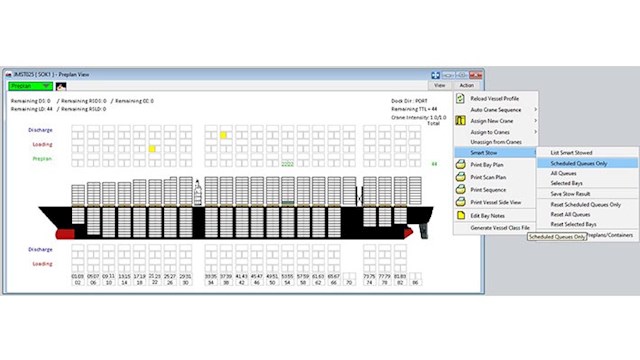Viewport: 640px width, 360px height.
Task: Click the top Discharge row label
Action: 40,130
